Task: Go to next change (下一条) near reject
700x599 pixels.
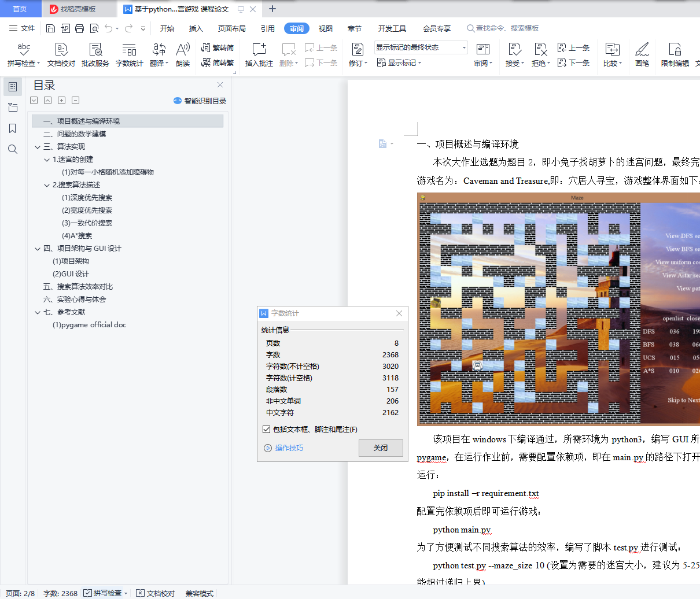Action: pos(573,62)
